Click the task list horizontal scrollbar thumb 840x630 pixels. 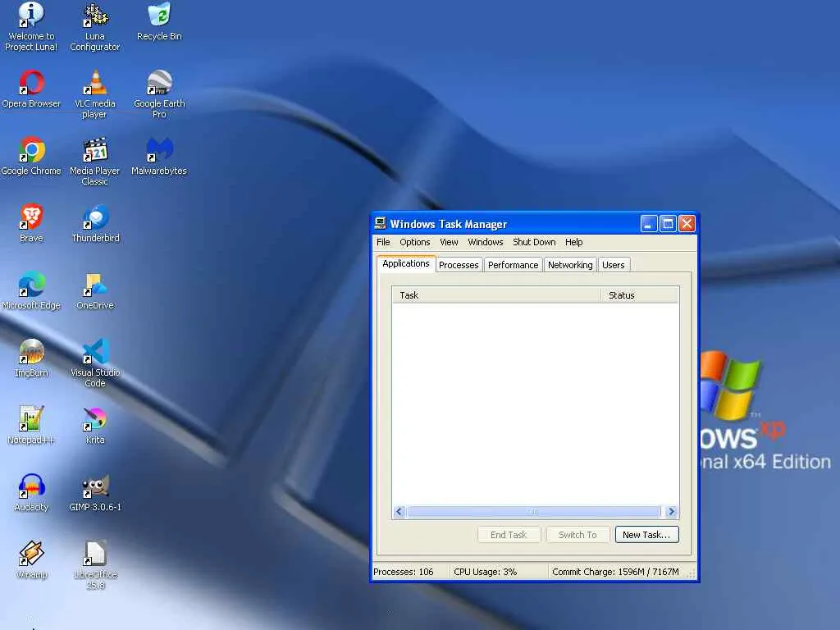click(533, 512)
